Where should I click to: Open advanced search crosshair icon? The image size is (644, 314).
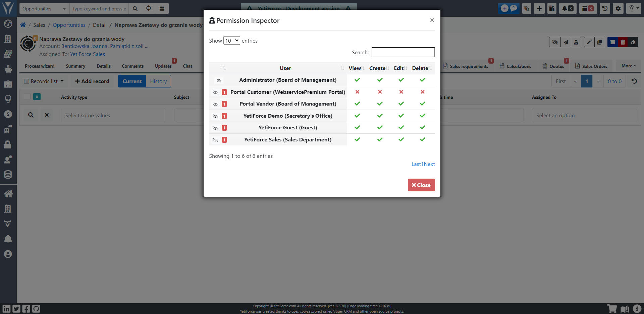pyautogui.click(x=149, y=8)
